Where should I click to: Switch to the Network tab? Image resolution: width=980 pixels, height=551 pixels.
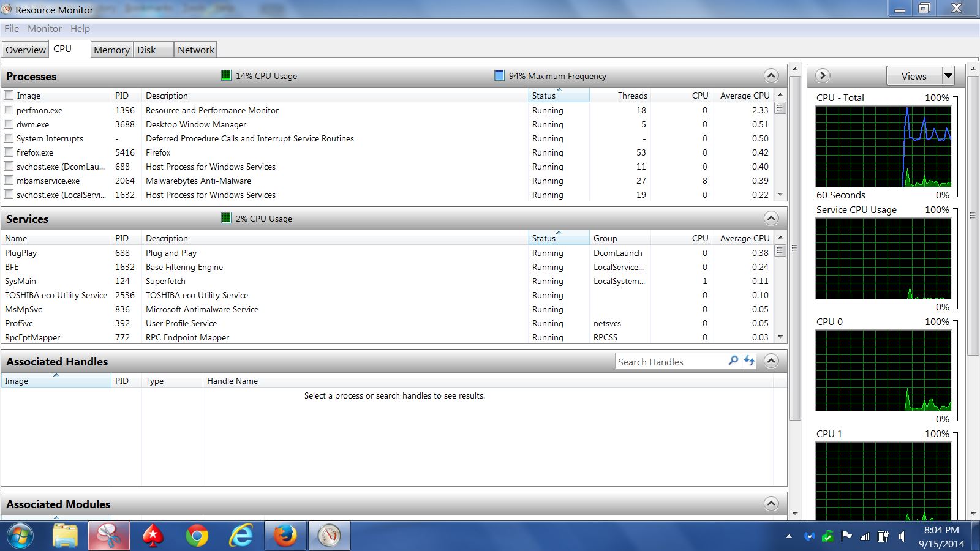point(196,50)
